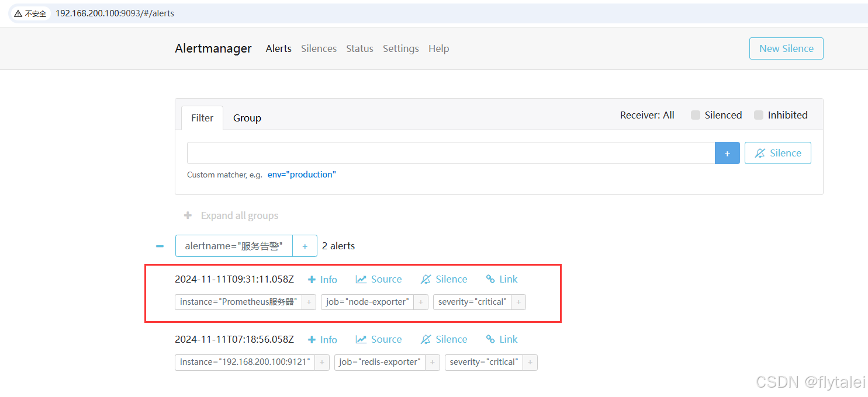Open Link for the 07:18:56 alert
868x397 pixels.
502,339
